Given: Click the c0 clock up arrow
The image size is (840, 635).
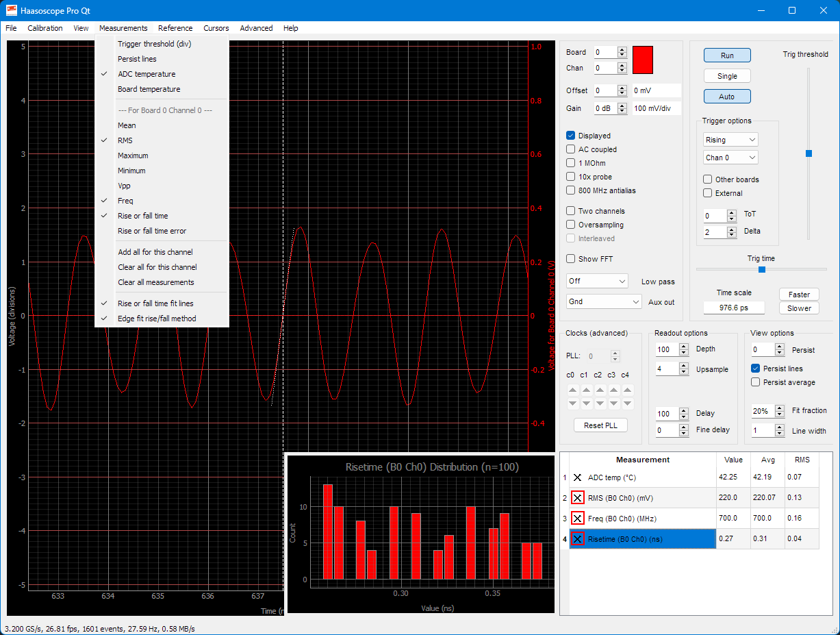Looking at the screenshot, I should point(572,390).
